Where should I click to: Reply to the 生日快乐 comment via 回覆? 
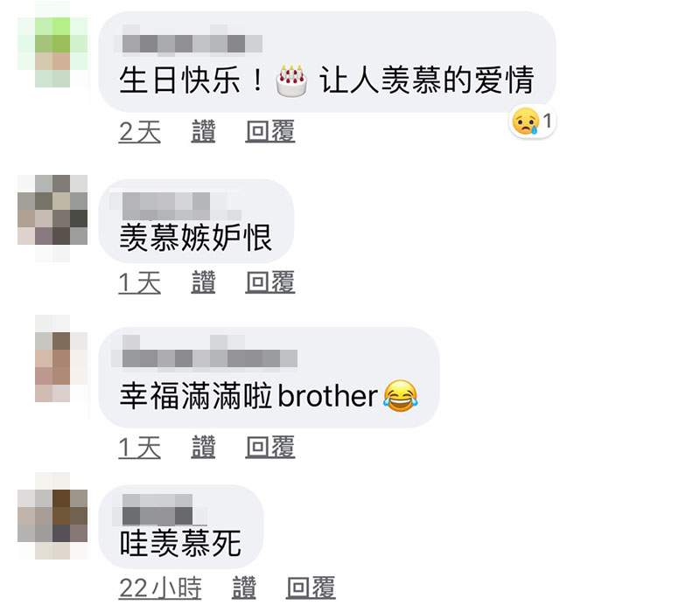pos(270,131)
